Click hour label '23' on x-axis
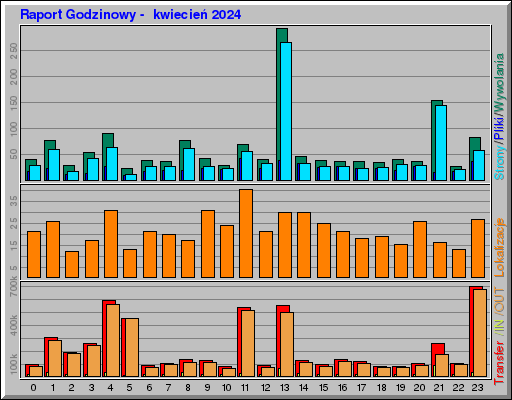The image size is (512, 400). coord(477,388)
